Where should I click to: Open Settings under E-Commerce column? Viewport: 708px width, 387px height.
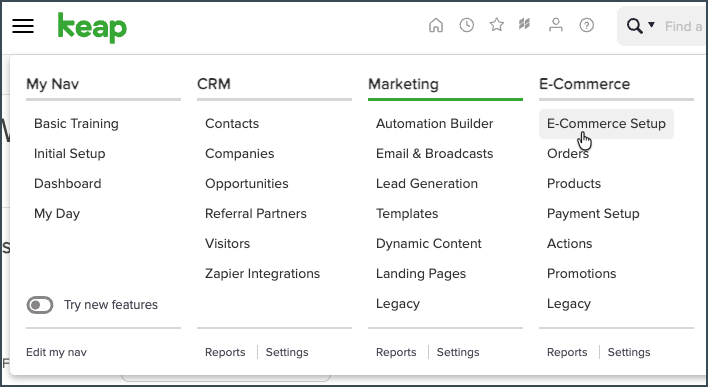[x=629, y=352]
